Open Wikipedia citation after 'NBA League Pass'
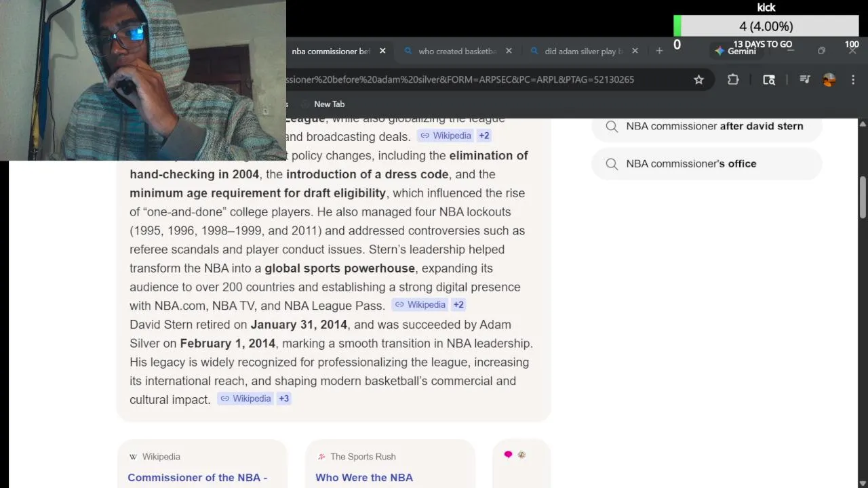Screen dimensions: 868x488 coord(420,304)
